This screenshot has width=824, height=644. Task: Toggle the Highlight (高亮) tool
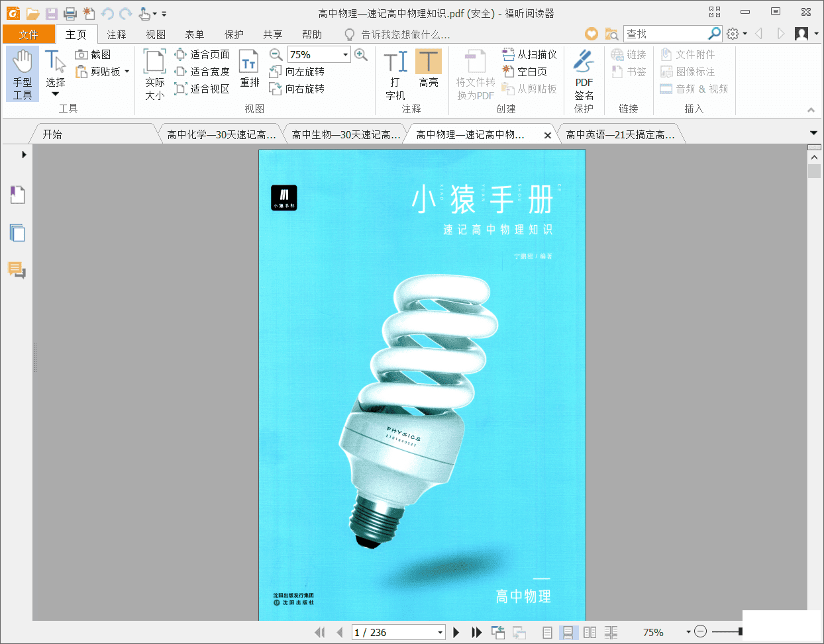429,68
